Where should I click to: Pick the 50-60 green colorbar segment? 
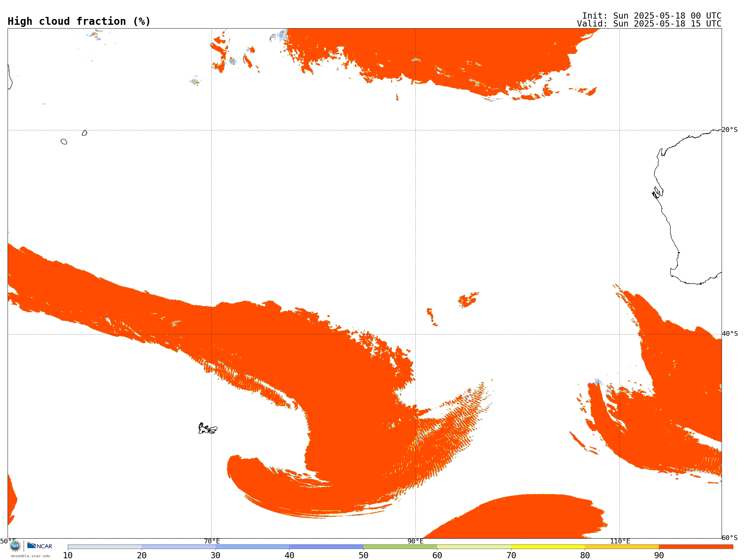point(400,547)
